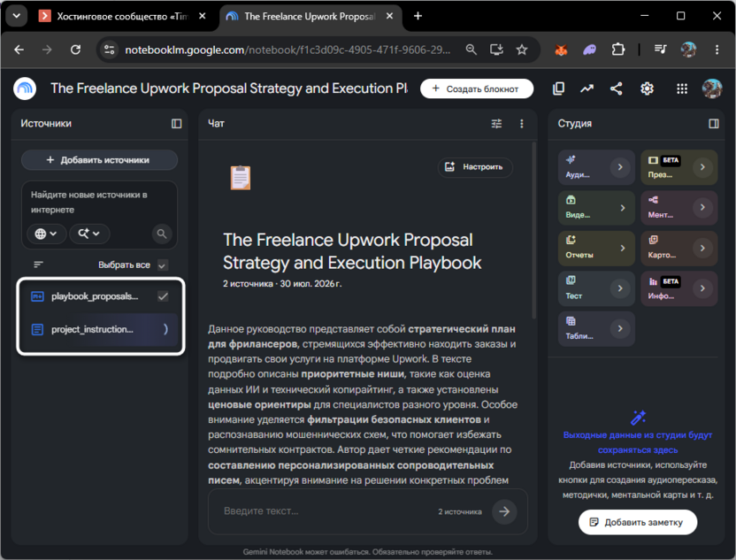Open the tab search dropdown in Chrome

pos(17,16)
